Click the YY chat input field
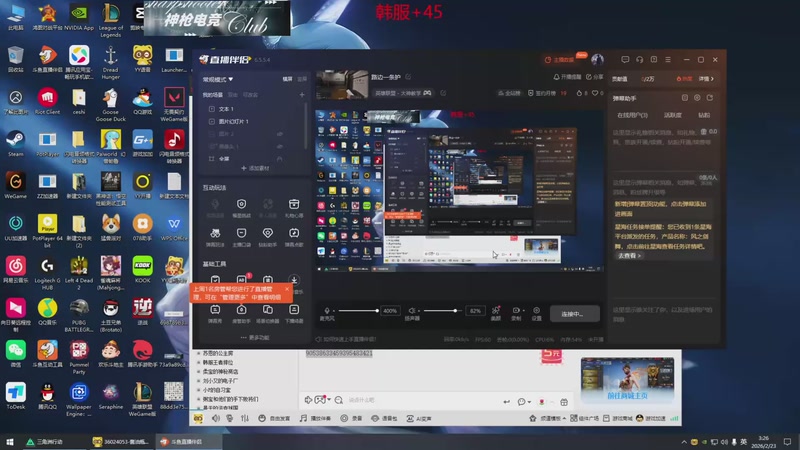The width and height of the screenshot is (800, 450). (x=421, y=401)
